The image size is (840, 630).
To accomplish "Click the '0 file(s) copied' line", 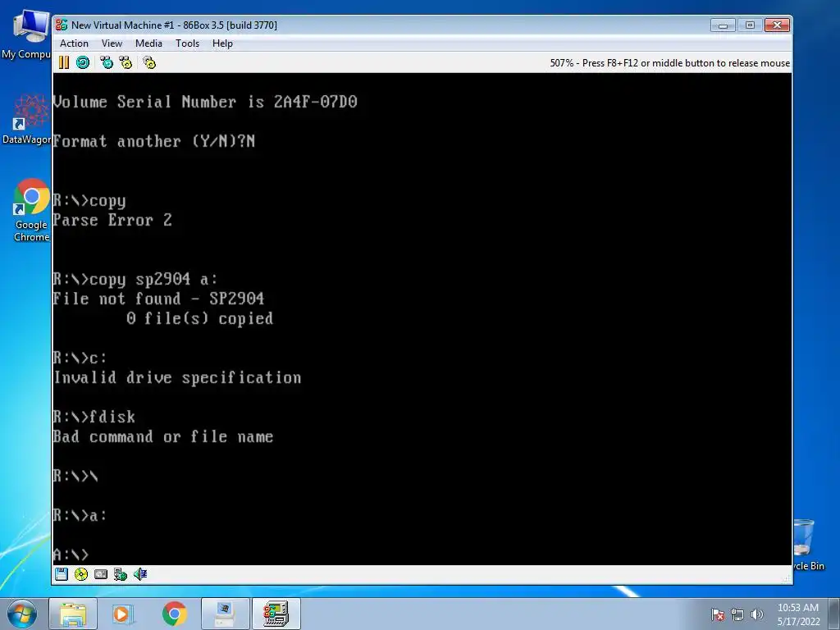I will point(199,318).
